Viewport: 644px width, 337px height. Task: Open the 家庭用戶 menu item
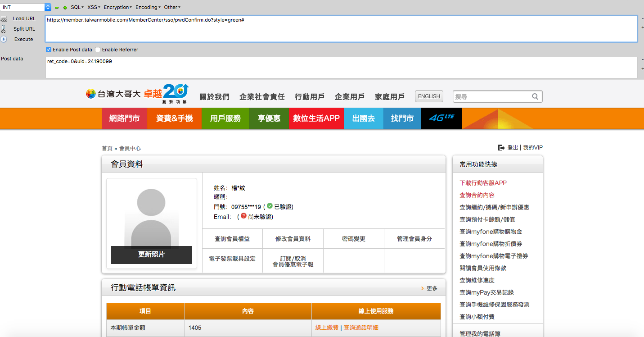pyautogui.click(x=390, y=96)
